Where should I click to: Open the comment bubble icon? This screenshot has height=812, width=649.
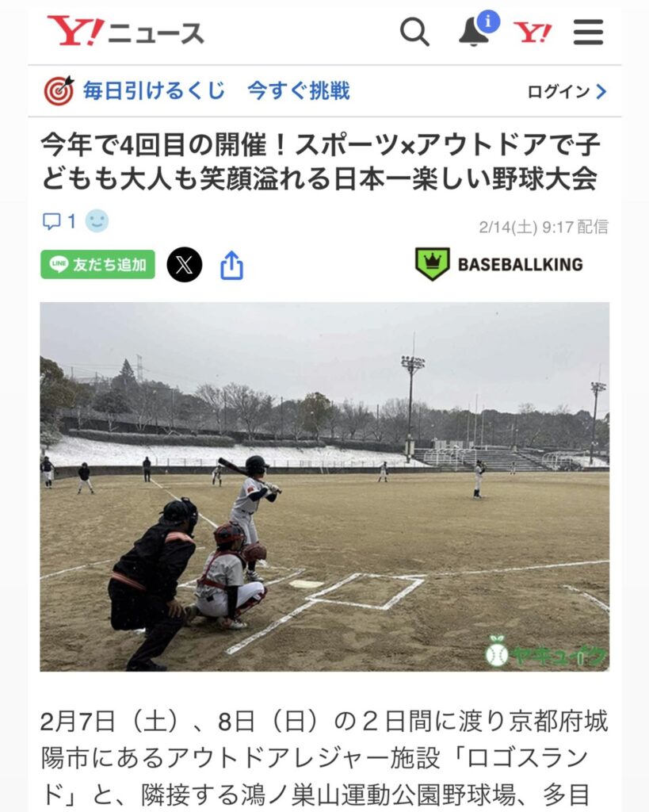[52, 222]
